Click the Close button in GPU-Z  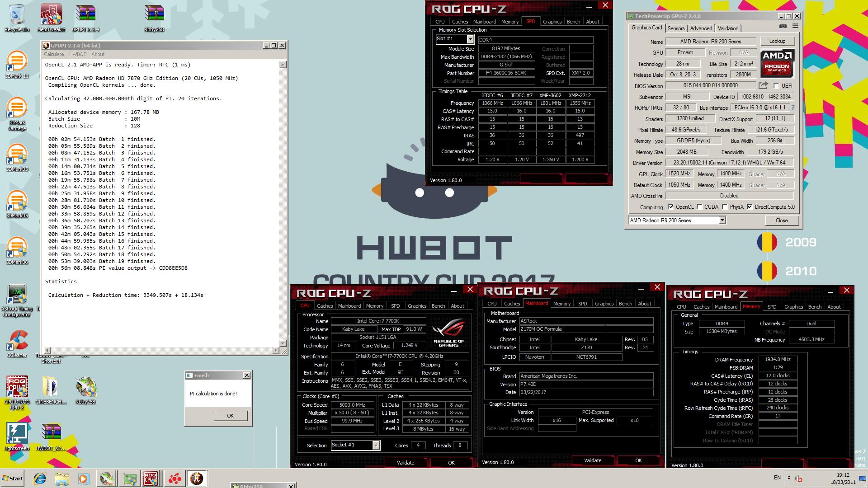pos(782,221)
